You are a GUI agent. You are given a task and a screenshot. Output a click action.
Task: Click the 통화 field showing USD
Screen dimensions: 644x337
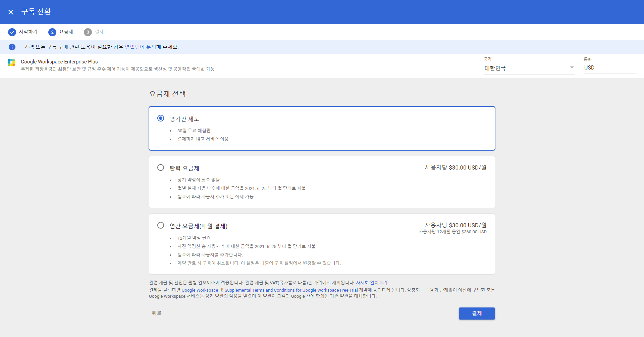click(x=609, y=68)
